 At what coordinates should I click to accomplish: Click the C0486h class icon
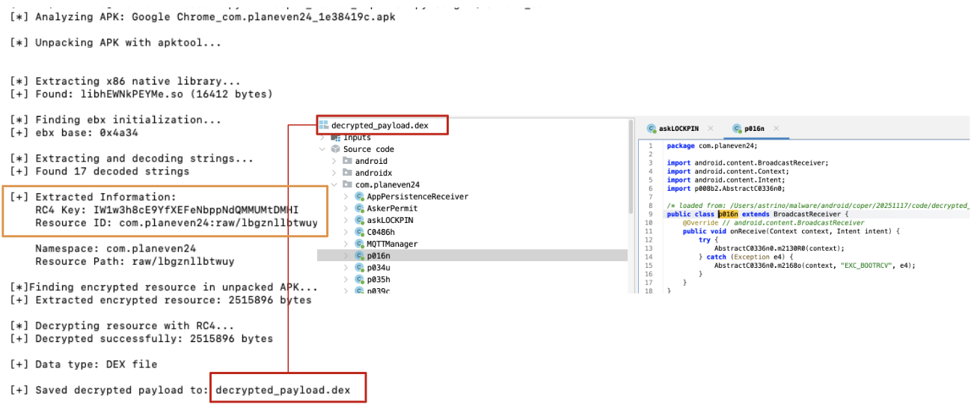pos(359,232)
